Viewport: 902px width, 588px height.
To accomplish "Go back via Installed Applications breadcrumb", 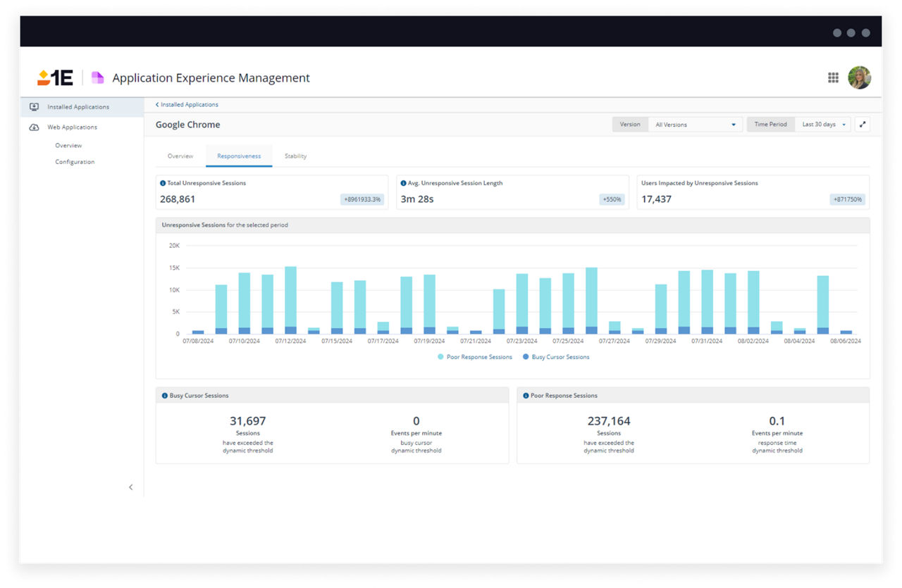I will (187, 105).
